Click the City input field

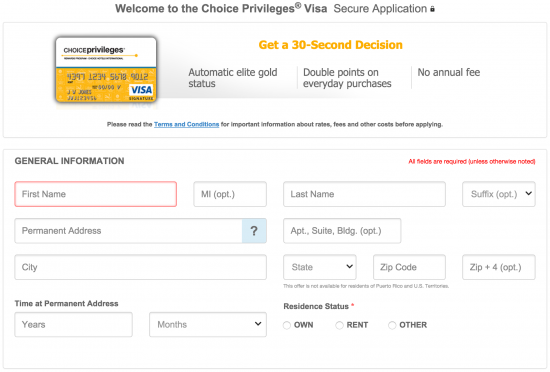point(140,267)
